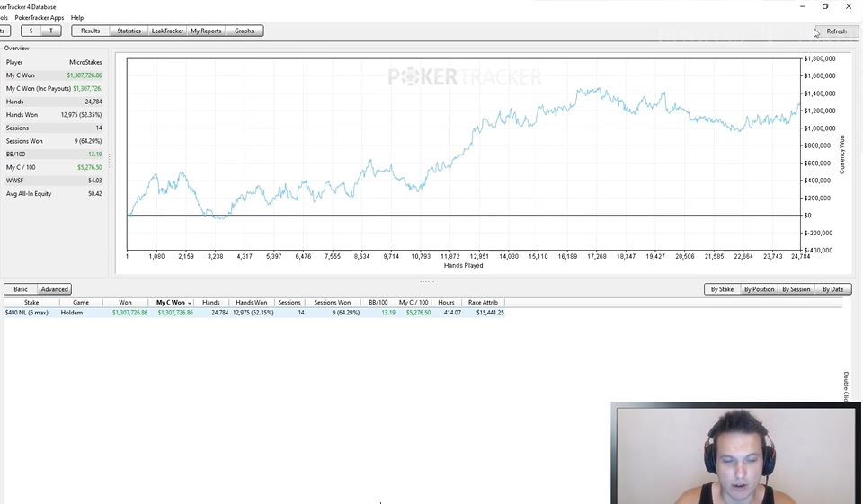Viewport: 863px width, 504px height.
Task: Click the Refresh button
Action: coord(836,31)
